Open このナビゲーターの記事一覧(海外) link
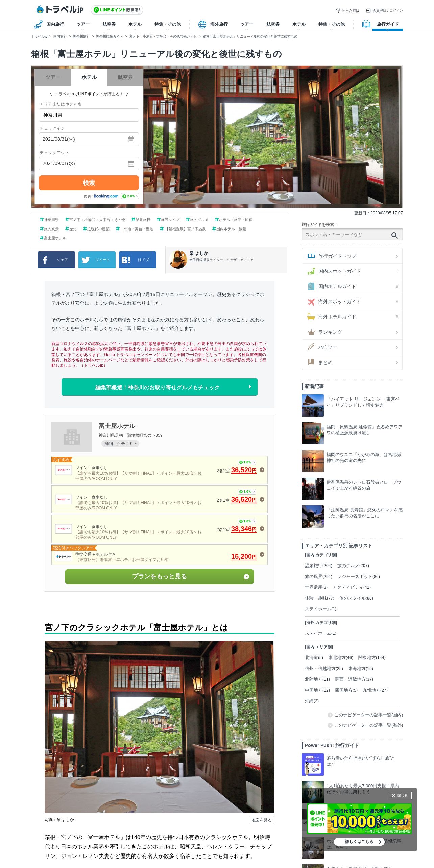This screenshot has height=868, width=434. (x=365, y=725)
